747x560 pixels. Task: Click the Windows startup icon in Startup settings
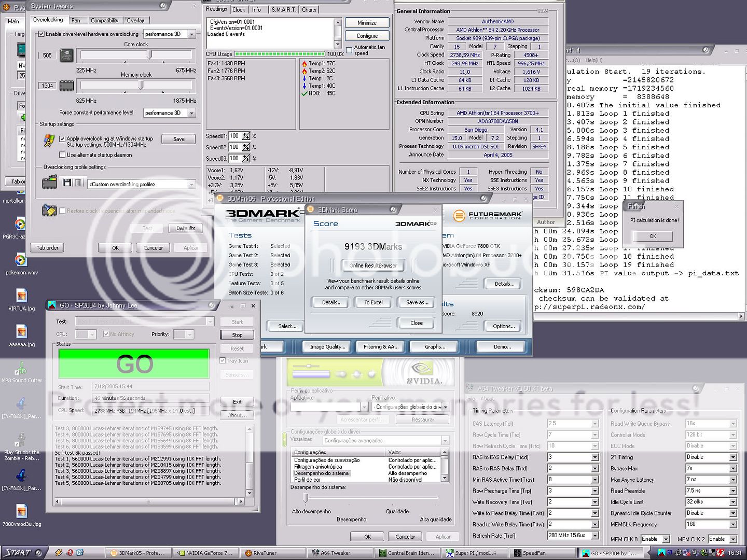tap(49, 140)
